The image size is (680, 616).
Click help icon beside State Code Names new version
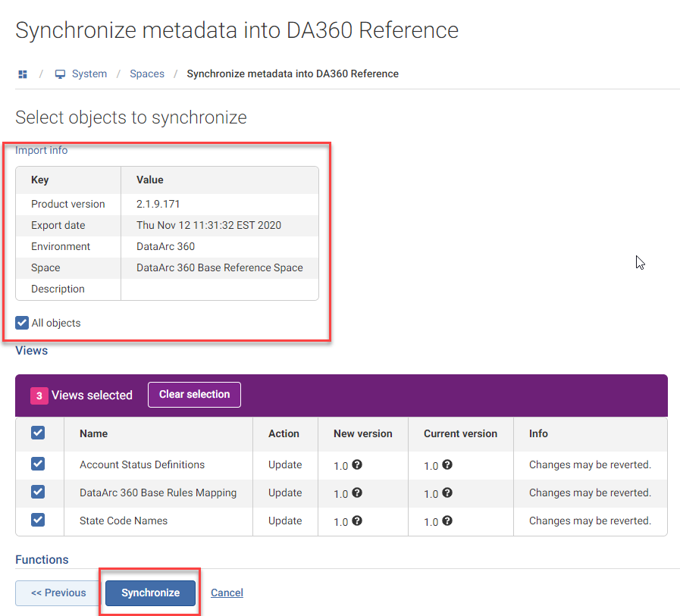point(357,521)
